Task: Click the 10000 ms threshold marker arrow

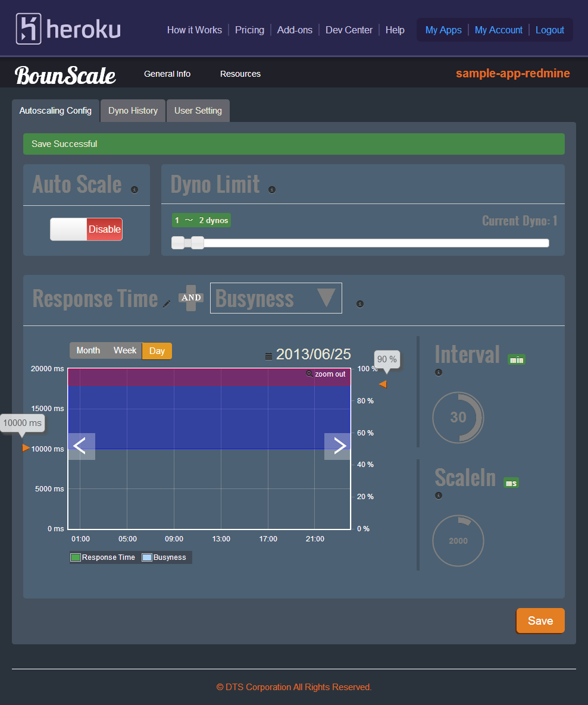Action: click(26, 448)
